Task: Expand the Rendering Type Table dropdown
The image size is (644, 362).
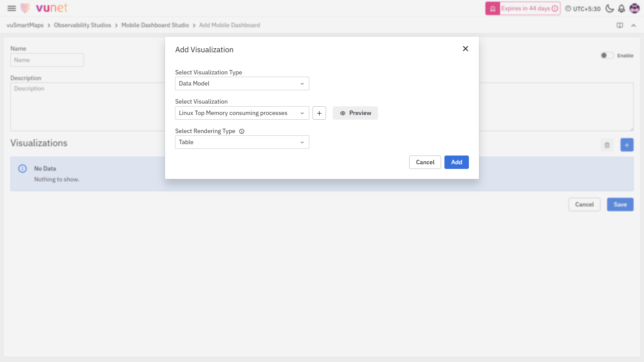Action: click(x=242, y=142)
